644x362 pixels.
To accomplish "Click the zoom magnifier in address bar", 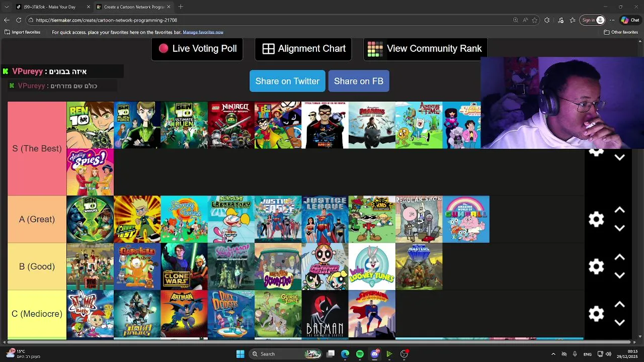I will (x=516, y=20).
